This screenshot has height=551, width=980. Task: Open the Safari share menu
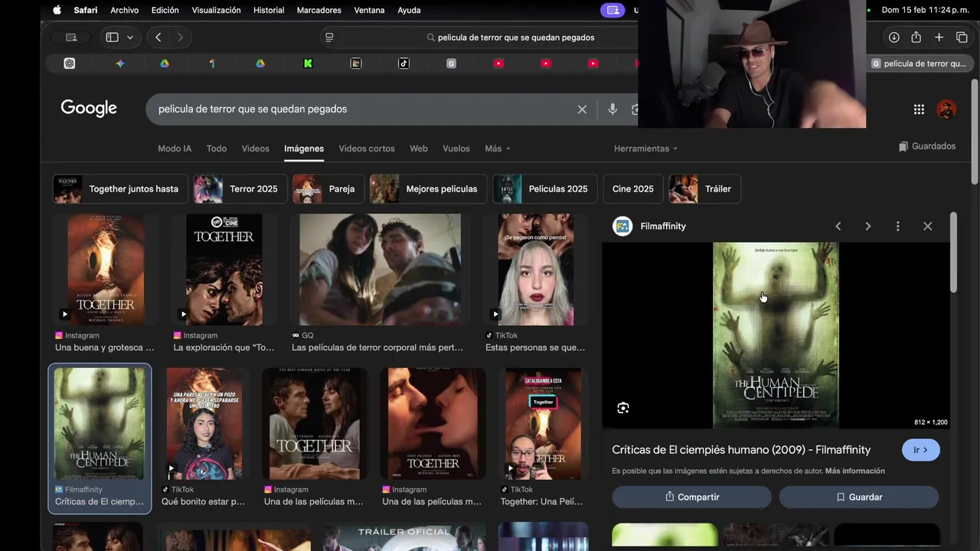[916, 37]
